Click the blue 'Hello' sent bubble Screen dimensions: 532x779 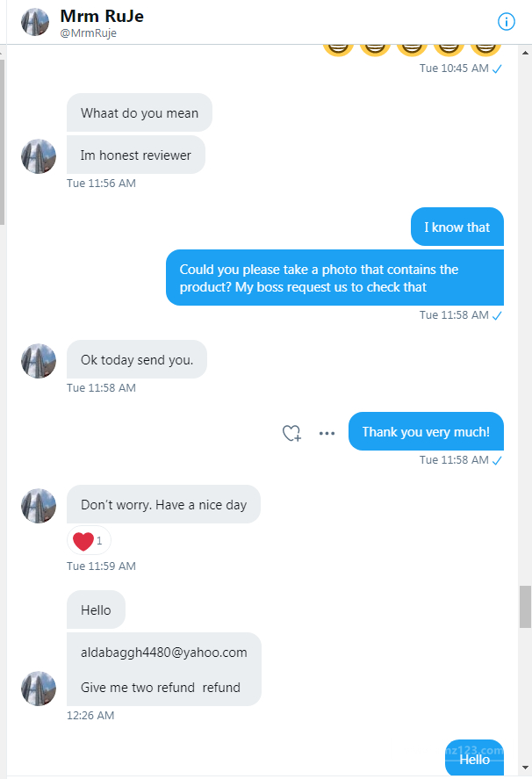coord(474,759)
